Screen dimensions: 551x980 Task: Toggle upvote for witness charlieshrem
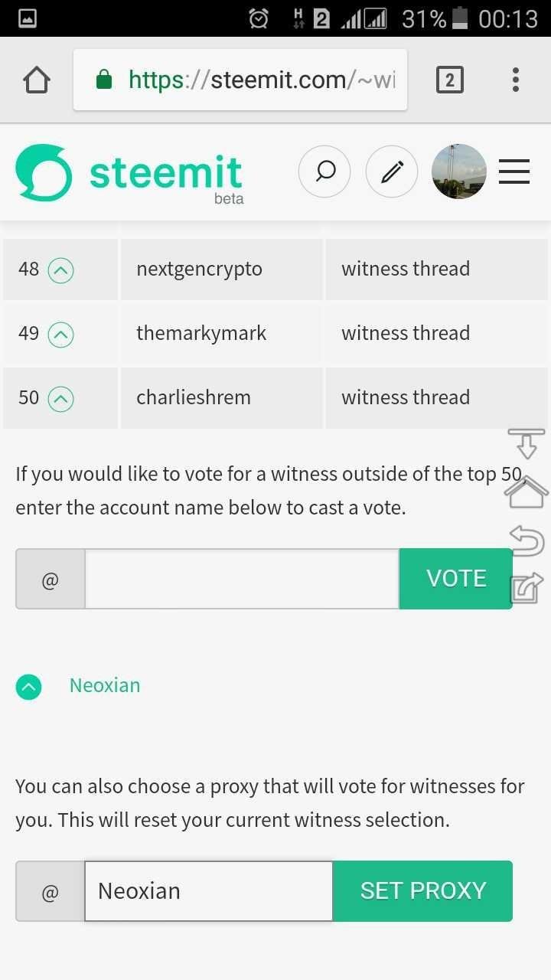[61, 399]
